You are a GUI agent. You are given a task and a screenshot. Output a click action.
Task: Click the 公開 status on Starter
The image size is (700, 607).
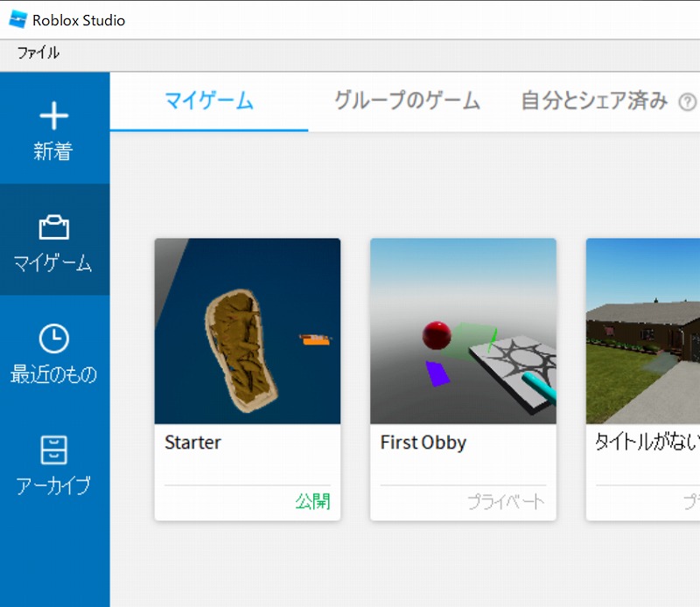point(312,502)
